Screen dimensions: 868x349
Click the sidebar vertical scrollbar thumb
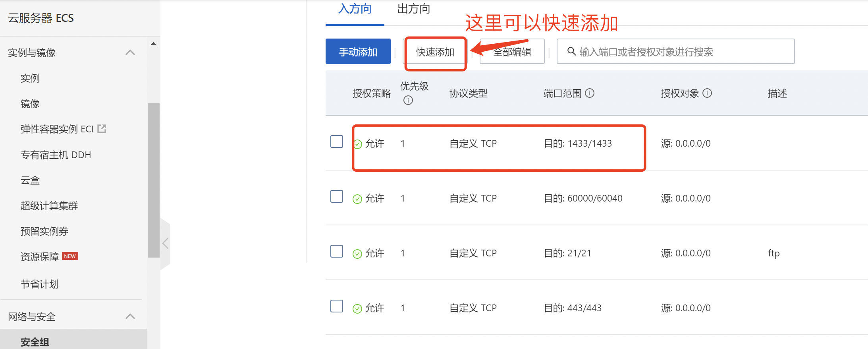154,180
